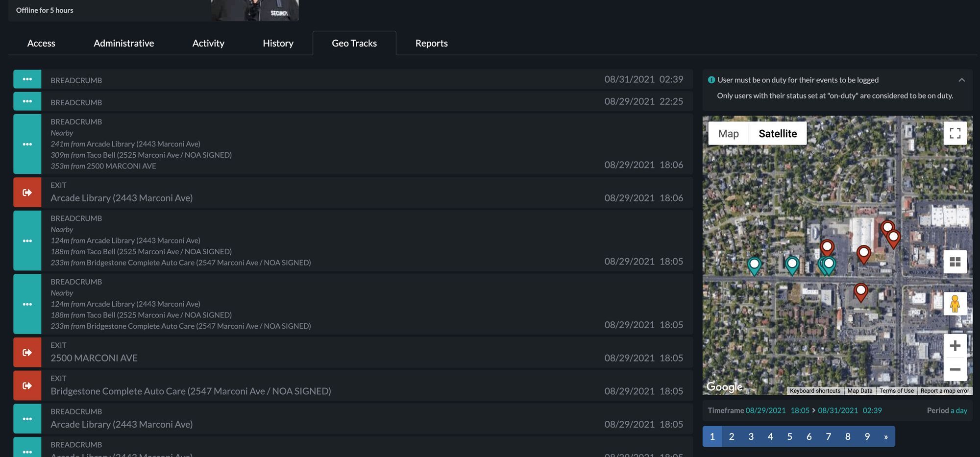980x457 pixels.
Task: Switch the map to Map view
Action: (x=728, y=133)
